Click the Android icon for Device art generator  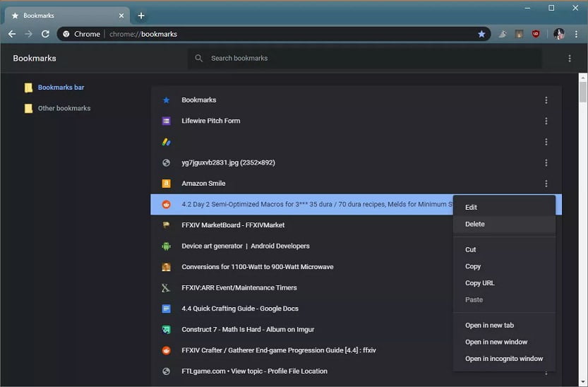(166, 246)
